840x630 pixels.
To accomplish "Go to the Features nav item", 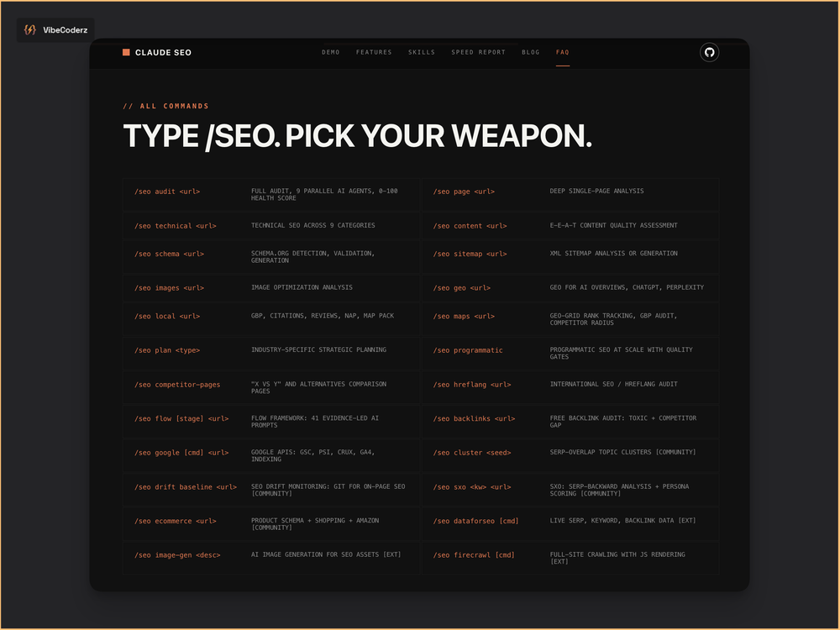I will click(374, 52).
